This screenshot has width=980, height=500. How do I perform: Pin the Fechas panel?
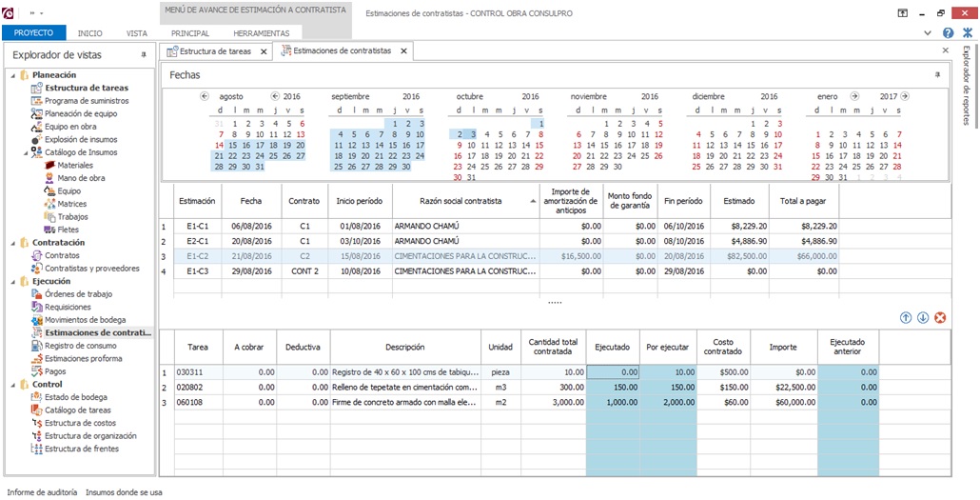[x=937, y=74]
